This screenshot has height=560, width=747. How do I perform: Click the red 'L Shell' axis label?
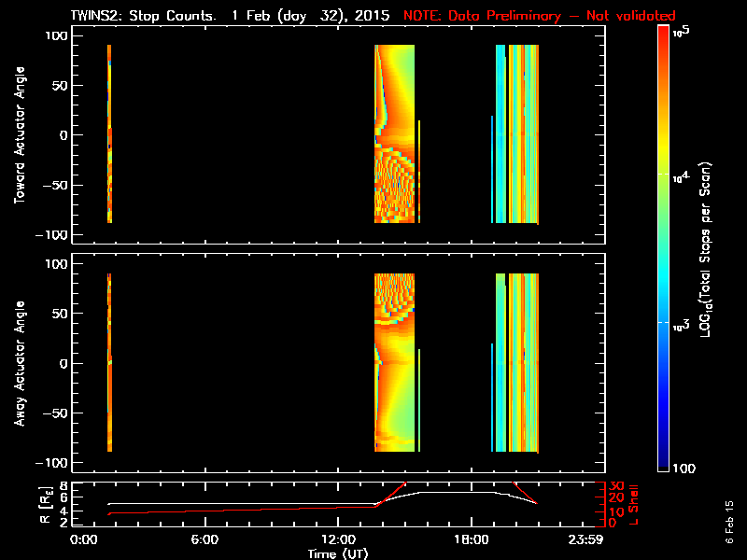(x=632, y=504)
